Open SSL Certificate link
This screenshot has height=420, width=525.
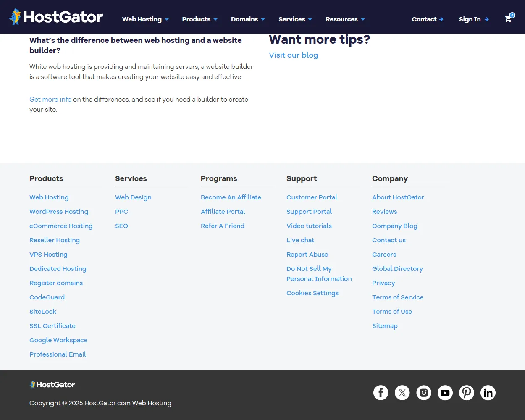52,326
